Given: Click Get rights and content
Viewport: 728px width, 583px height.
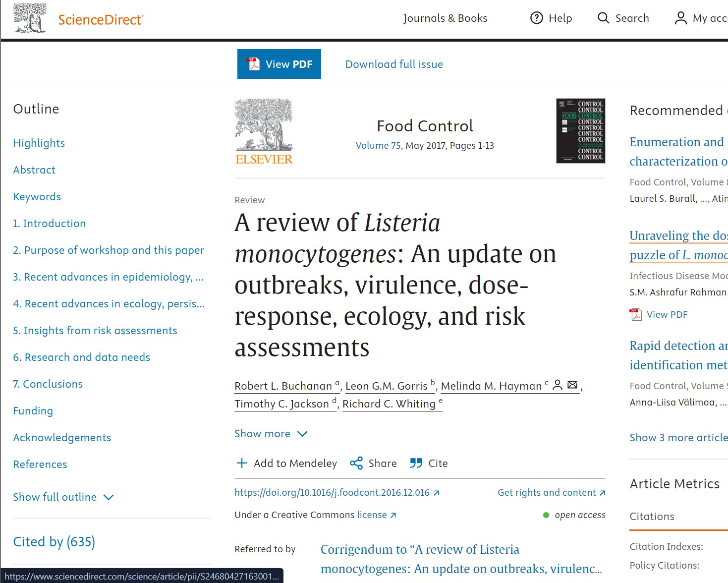Looking at the screenshot, I should pos(547,492).
